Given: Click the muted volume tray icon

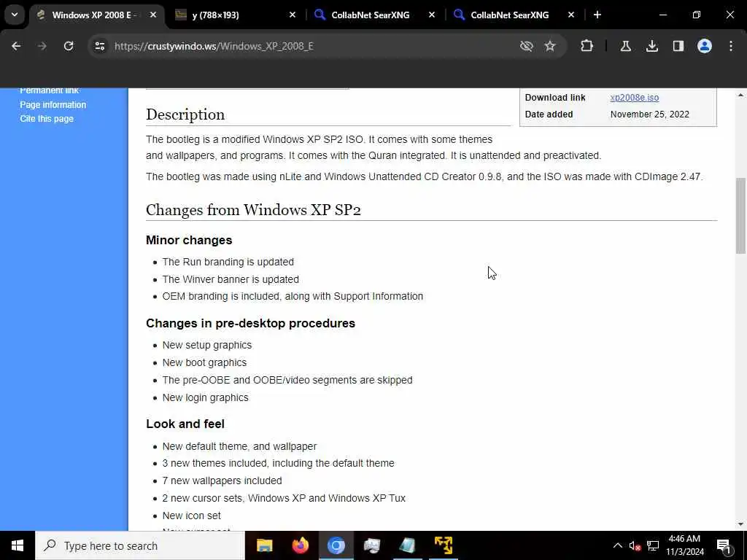Looking at the screenshot, I should click(635, 545).
